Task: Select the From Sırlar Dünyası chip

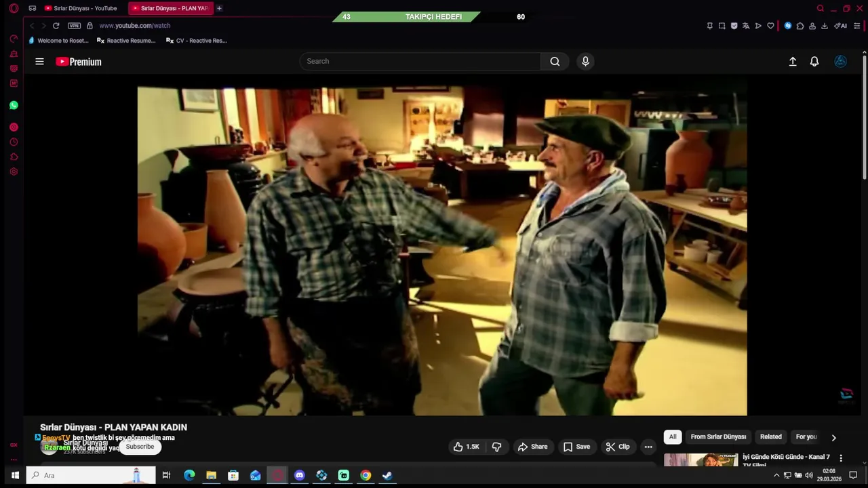Action: pos(718,437)
